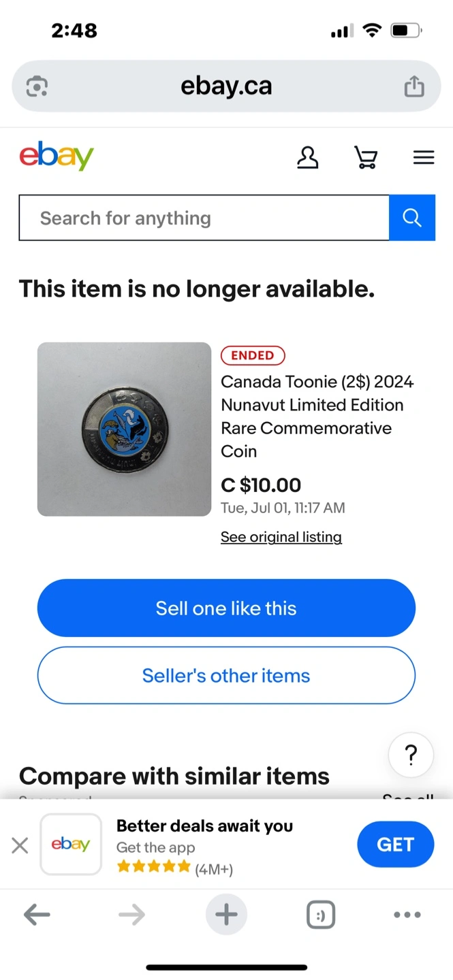453x980 pixels.
Task: Click Sell one like this
Action: click(x=226, y=608)
